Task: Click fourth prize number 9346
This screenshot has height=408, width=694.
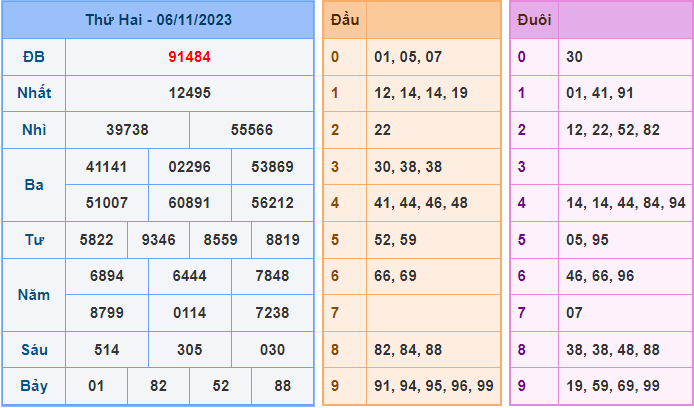Action: pos(158,239)
